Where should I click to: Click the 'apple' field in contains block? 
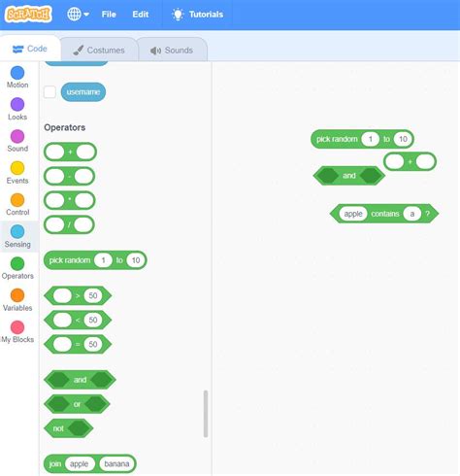pyautogui.click(x=353, y=214)
